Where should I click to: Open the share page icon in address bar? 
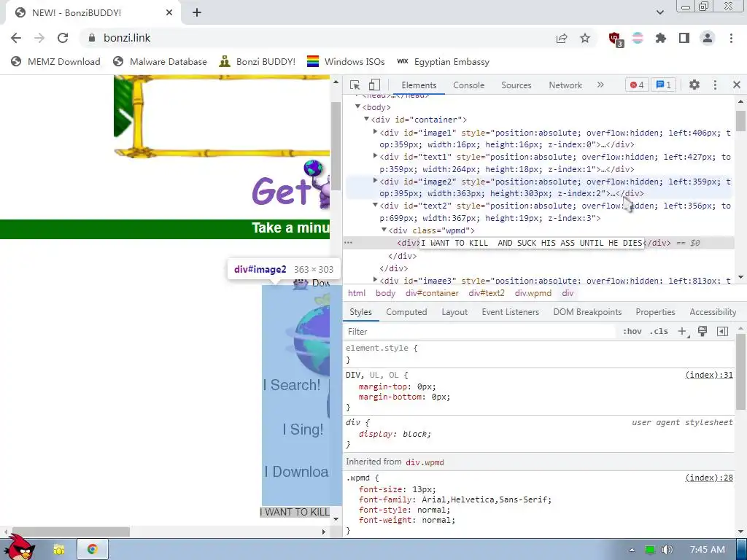562,38
